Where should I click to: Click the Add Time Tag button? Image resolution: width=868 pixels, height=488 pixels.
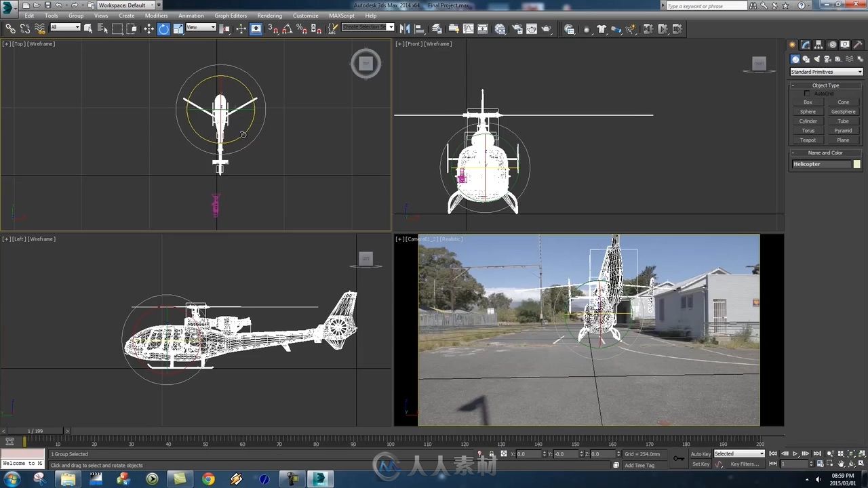coord(639,466)
